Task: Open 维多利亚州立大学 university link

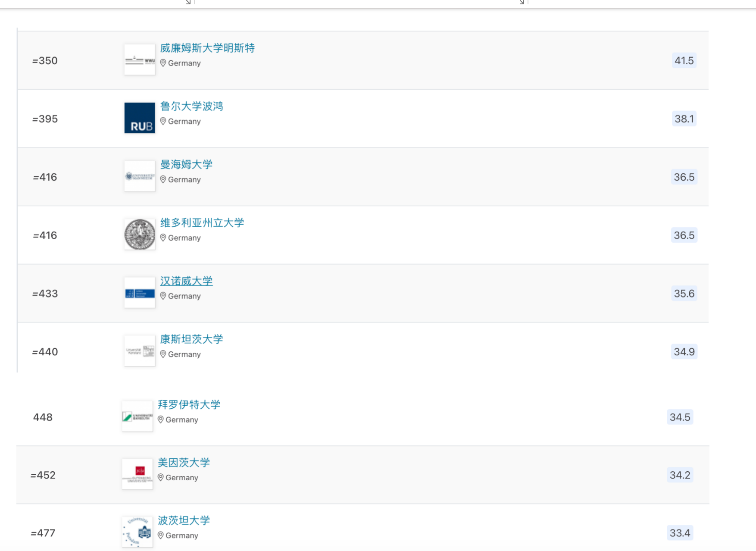Action: click(202, 222)
